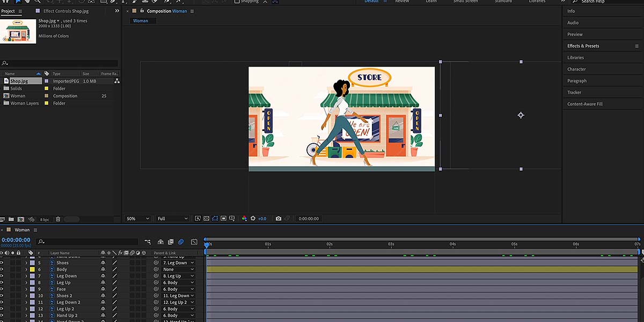
Task: Open the Composition panel menu
Action: pos(192,11)
